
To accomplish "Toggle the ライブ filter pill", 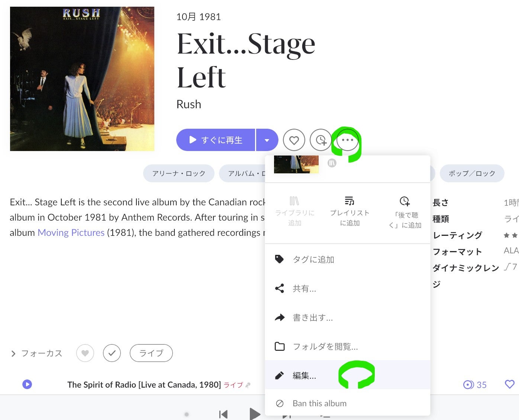I will pos(151,353).
